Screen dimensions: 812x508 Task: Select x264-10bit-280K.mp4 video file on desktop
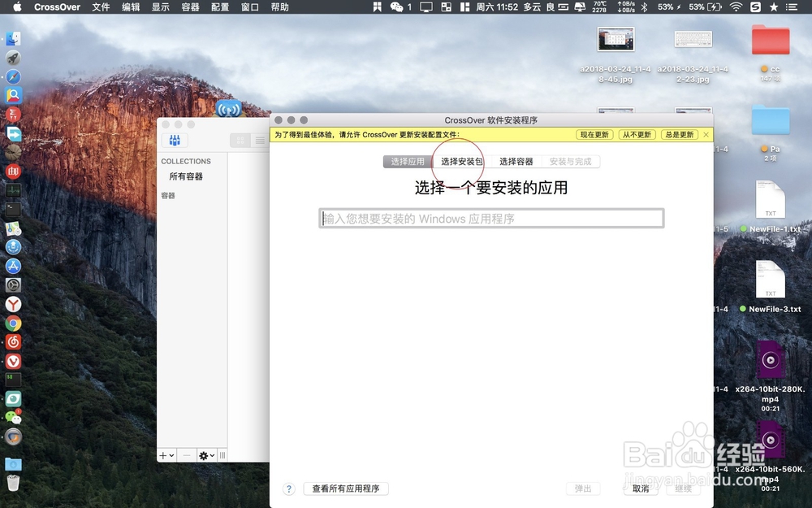771,360
